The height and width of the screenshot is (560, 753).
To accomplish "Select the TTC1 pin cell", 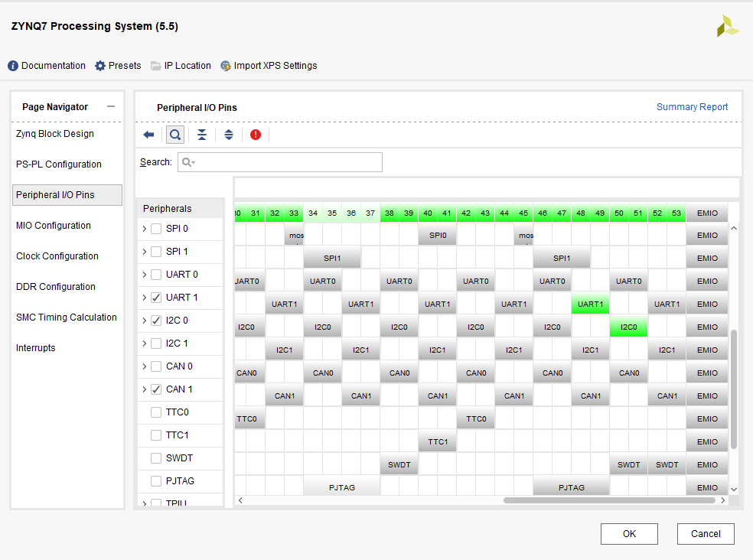I will (x=438, y=442).
